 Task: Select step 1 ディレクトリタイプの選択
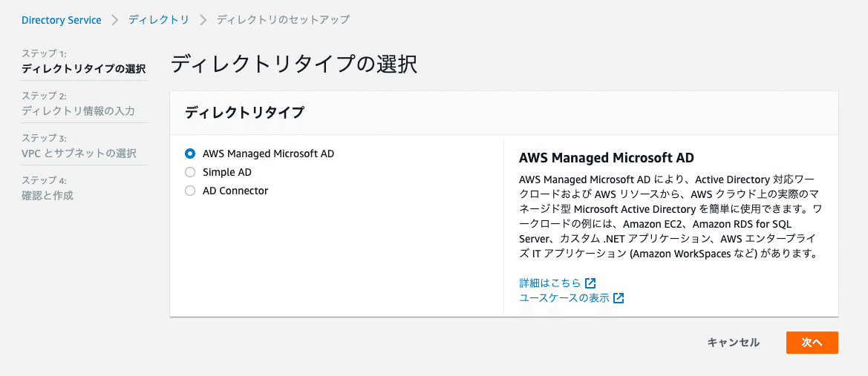pyautogui.click(x=84, y=69)
